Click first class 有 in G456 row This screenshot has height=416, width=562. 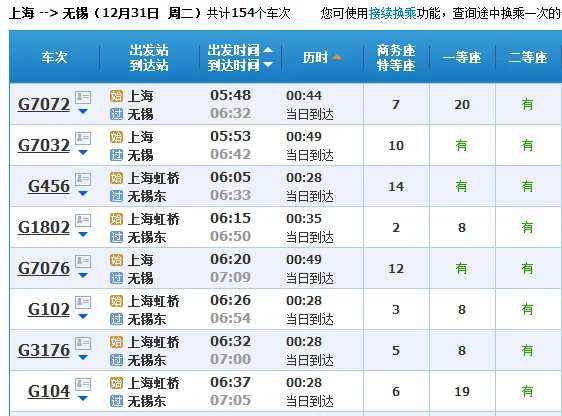coord(462,186)
